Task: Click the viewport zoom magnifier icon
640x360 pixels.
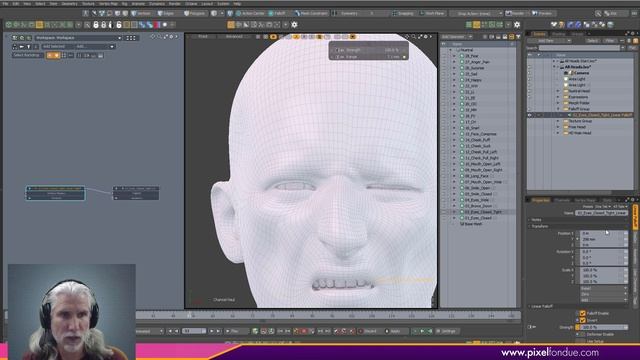Action: (x=413, y=37)
